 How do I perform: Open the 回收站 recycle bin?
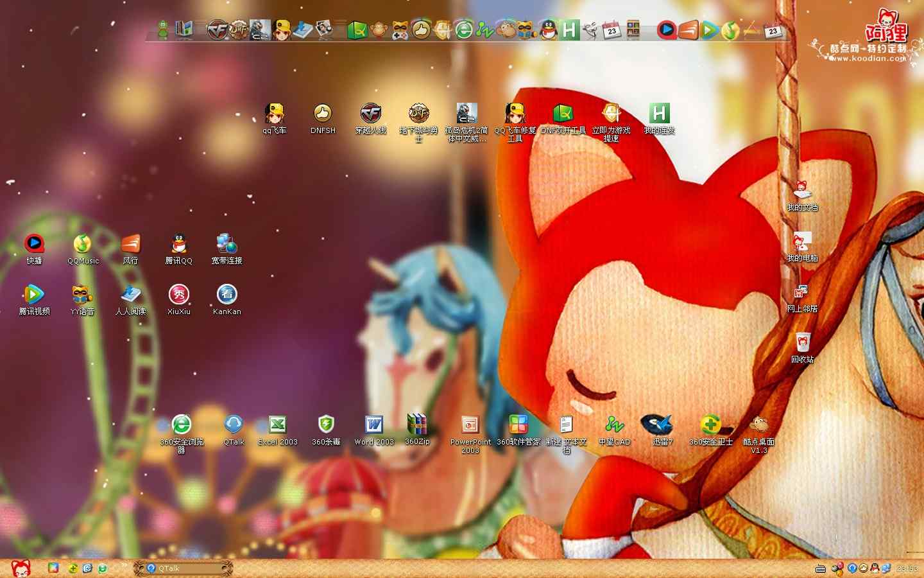point(802,348)
